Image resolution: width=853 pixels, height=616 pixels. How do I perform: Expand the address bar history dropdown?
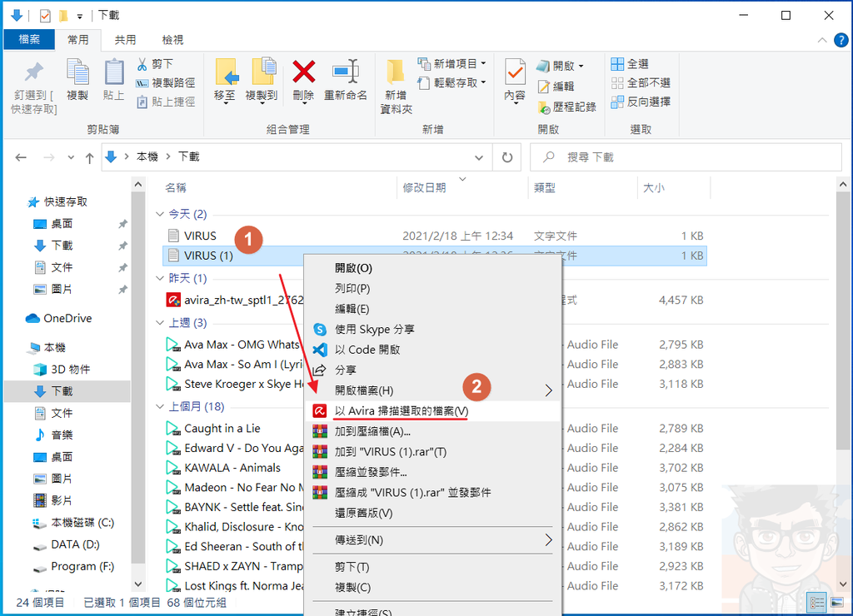[x=479, y=157]
